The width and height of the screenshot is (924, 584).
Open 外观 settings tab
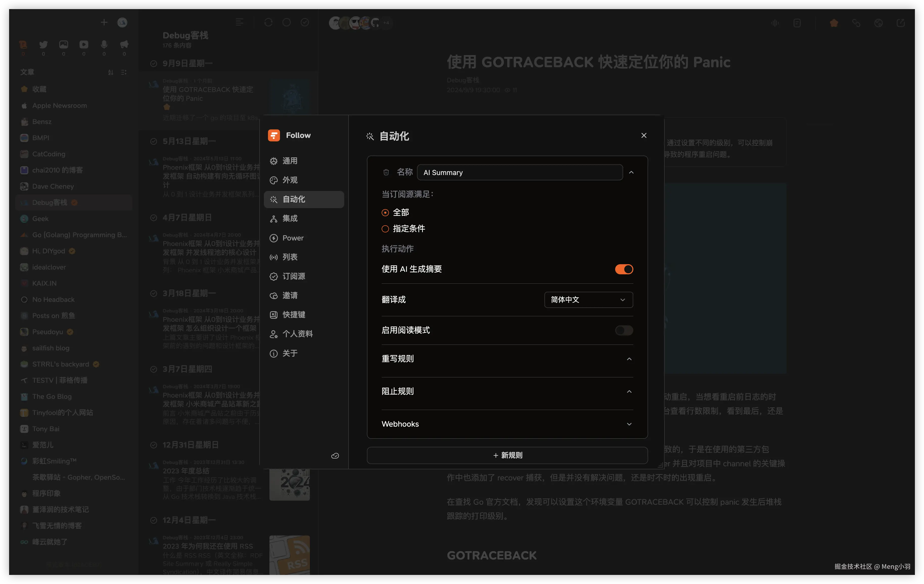coord(304,180)
